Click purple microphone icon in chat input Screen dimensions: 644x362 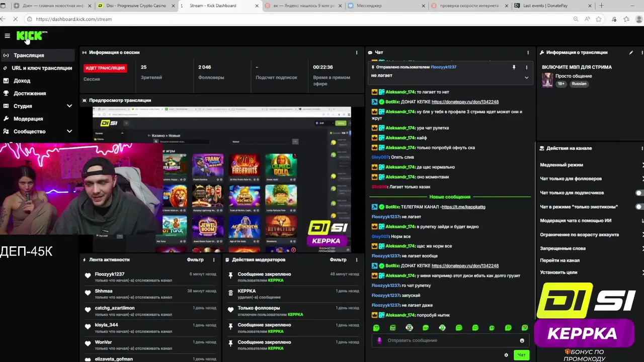379,340
